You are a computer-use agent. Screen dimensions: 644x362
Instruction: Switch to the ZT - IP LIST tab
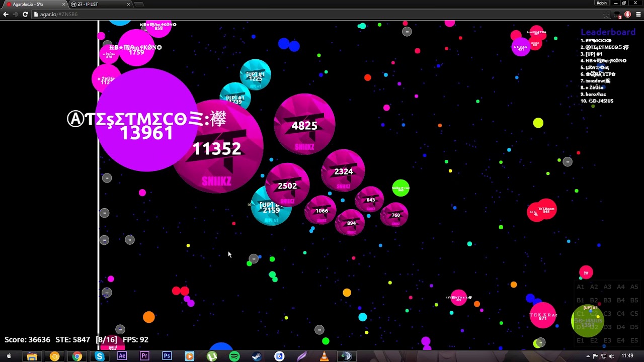coord(99,4)
